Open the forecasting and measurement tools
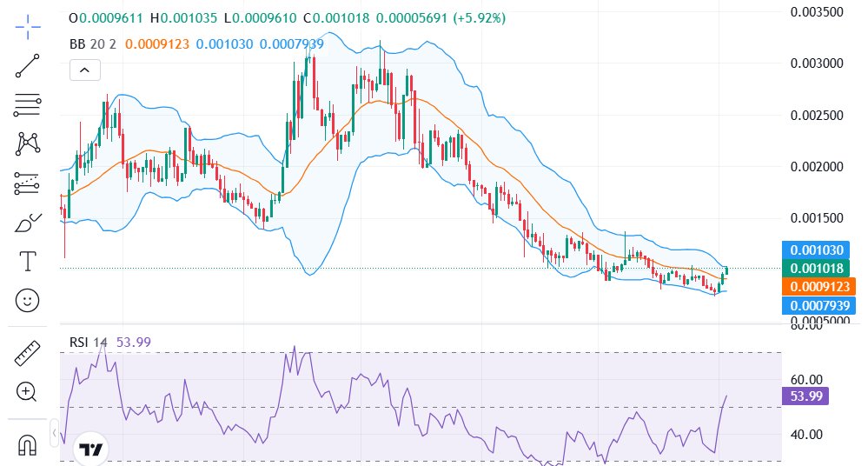Screen dimensions: 868x466 click(x=28, y=183)
